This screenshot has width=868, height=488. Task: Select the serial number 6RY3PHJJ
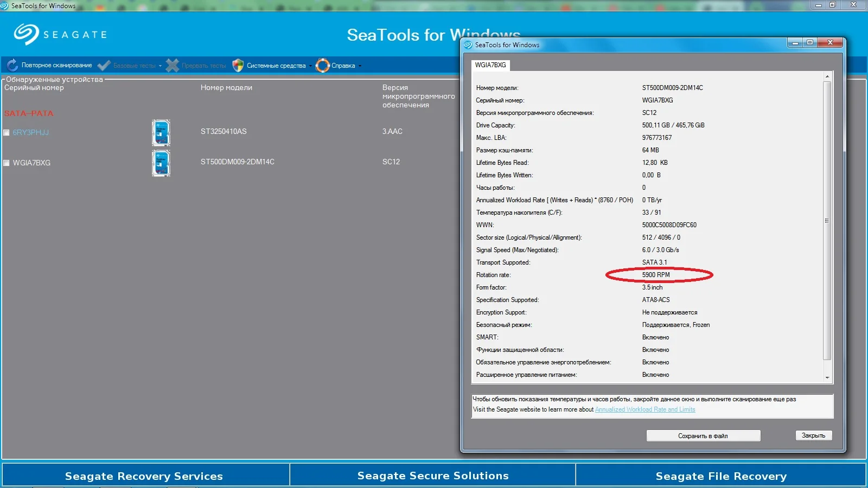pos(31,133)
